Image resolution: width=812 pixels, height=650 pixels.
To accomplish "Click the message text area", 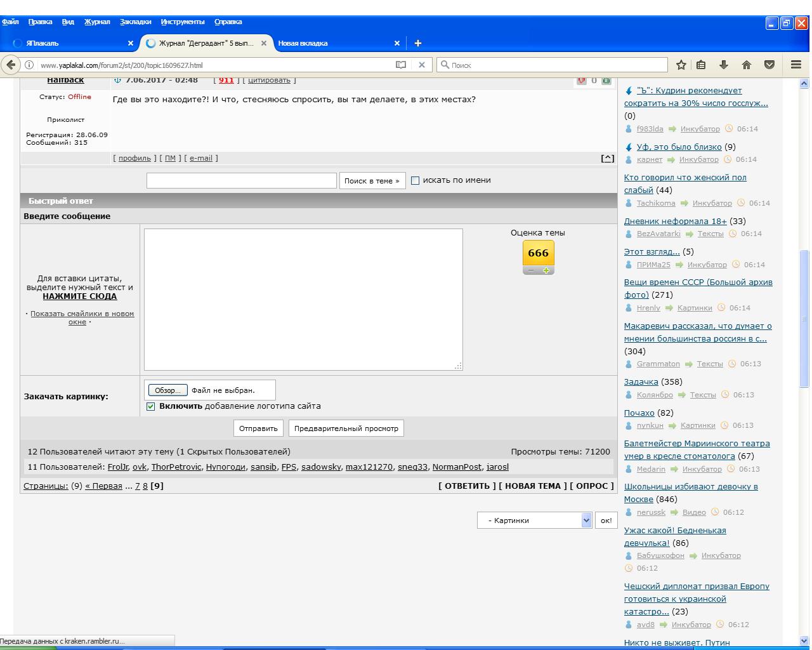I will 303,300.
